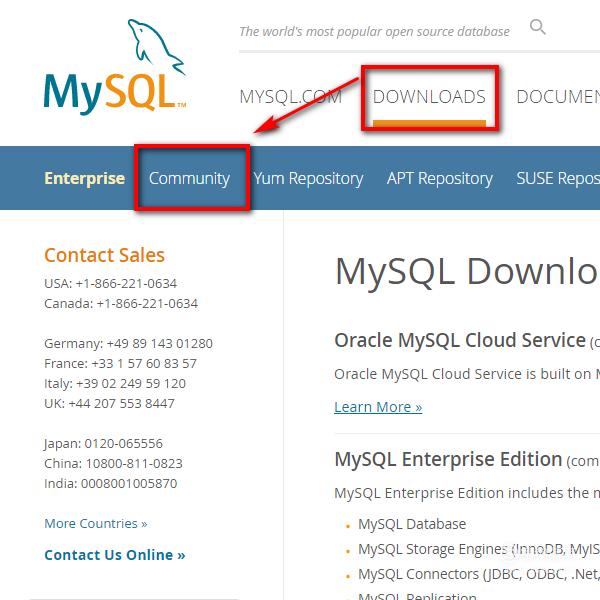
Task: Click the Italy: +39 02 249 59 120 line
Action: point(115,383)
